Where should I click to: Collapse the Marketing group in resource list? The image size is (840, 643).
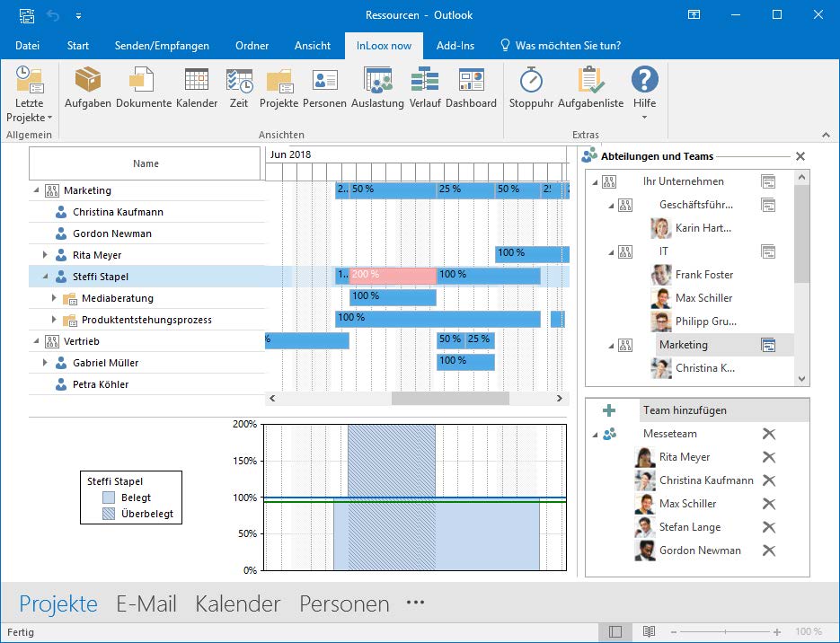pos(37,190)
